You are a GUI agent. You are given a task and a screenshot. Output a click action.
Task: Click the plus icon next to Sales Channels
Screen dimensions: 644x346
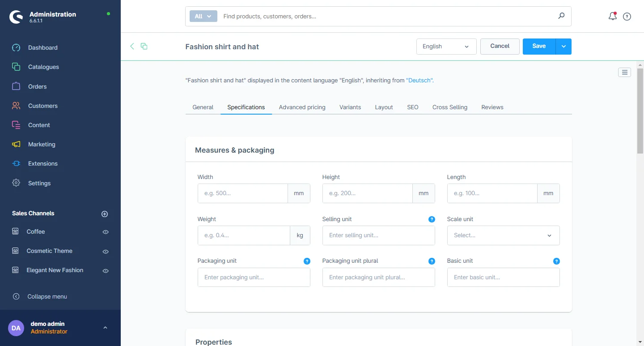[x=105, y=214]
